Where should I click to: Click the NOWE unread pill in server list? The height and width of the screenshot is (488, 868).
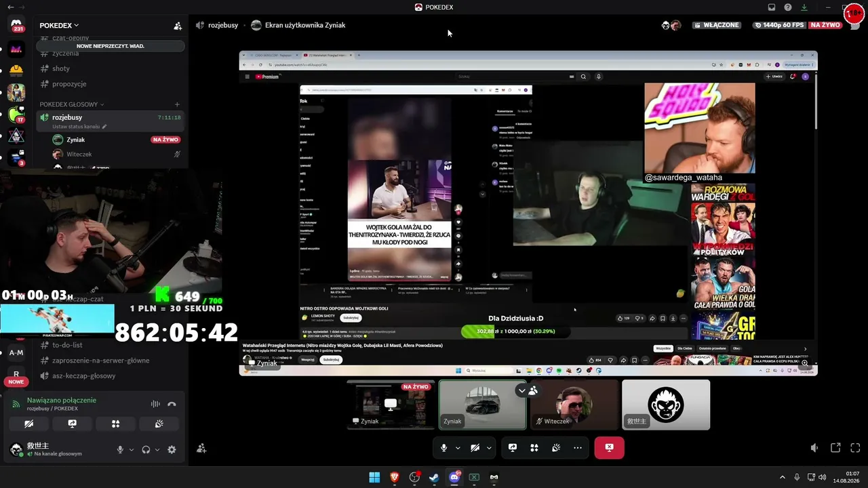(16, 382)
